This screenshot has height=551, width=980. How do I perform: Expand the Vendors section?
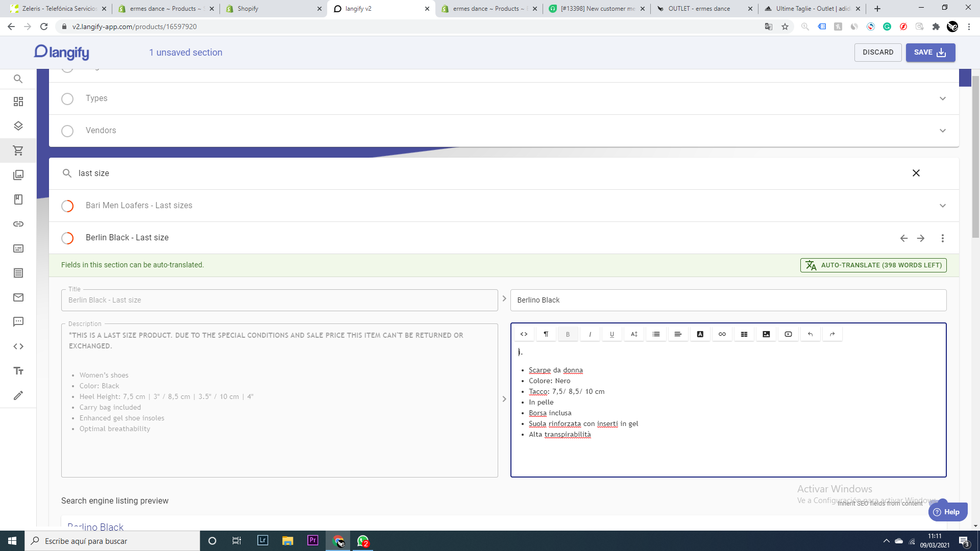(943, 131)
